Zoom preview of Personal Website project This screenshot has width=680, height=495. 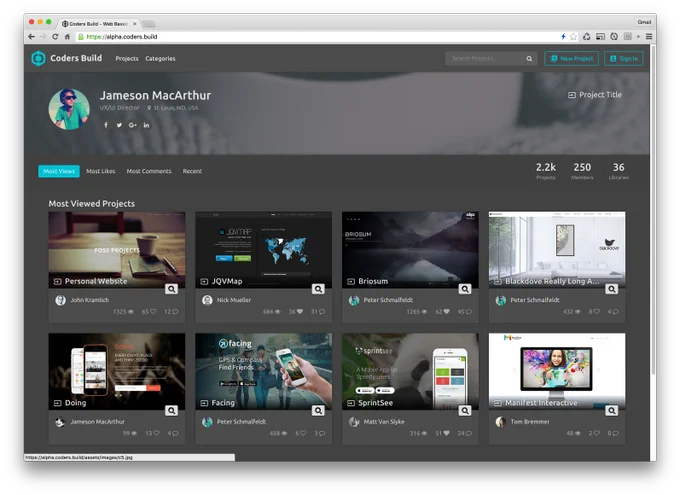pos(172,289)
